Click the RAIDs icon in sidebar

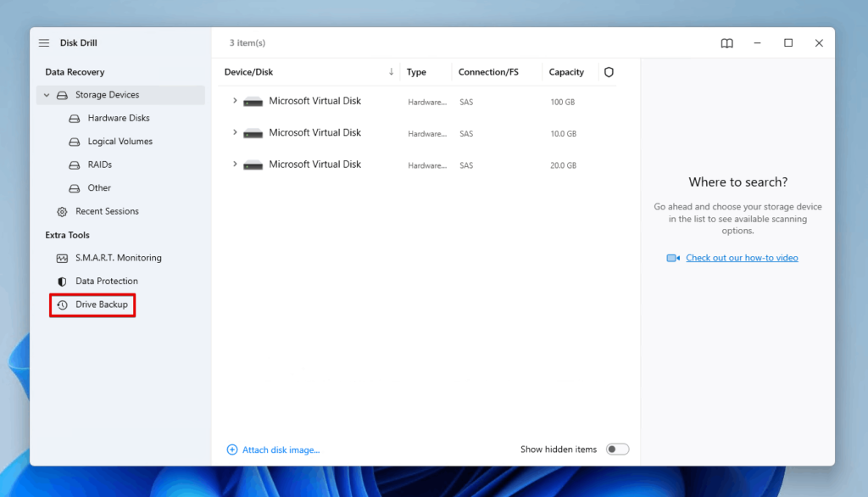[x=76, y=165]
